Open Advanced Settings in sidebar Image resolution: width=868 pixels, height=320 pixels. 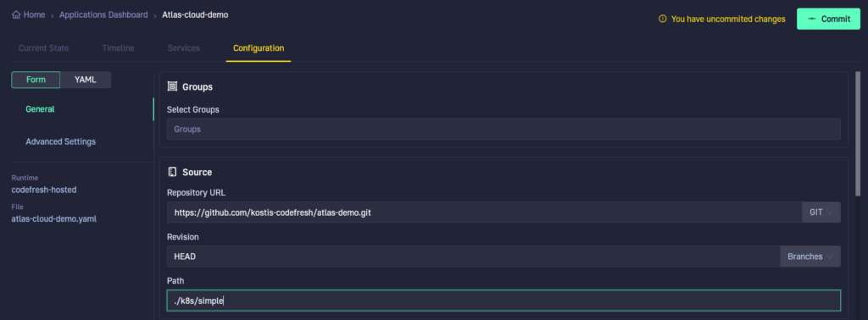click(x=61, y=141)
